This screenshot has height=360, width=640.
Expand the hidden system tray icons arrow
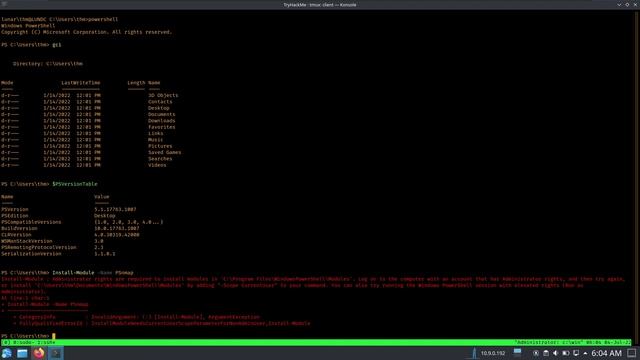point(585,353)
